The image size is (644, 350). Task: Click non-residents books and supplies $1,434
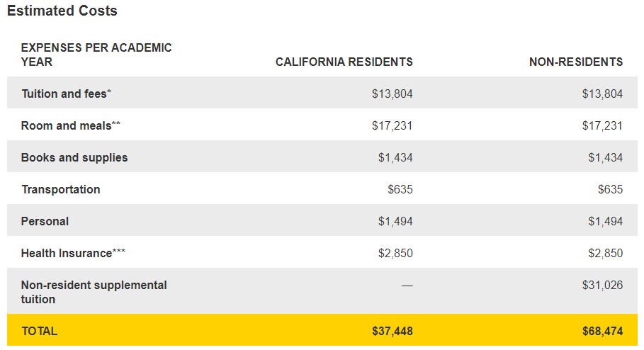pyautogui.click(x=605, y=157)
